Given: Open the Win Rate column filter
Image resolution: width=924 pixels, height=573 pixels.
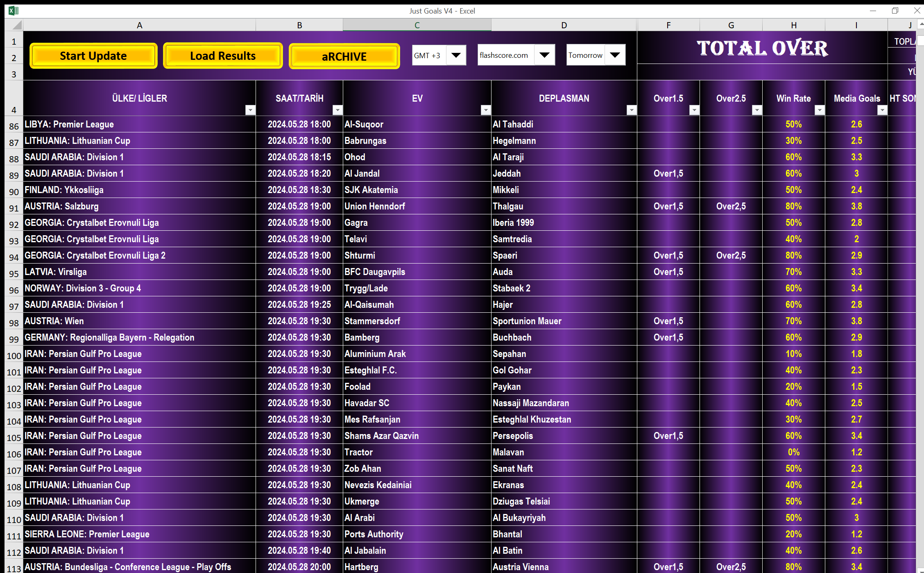Looking at the screenshot, I should [x=819, y=110].
